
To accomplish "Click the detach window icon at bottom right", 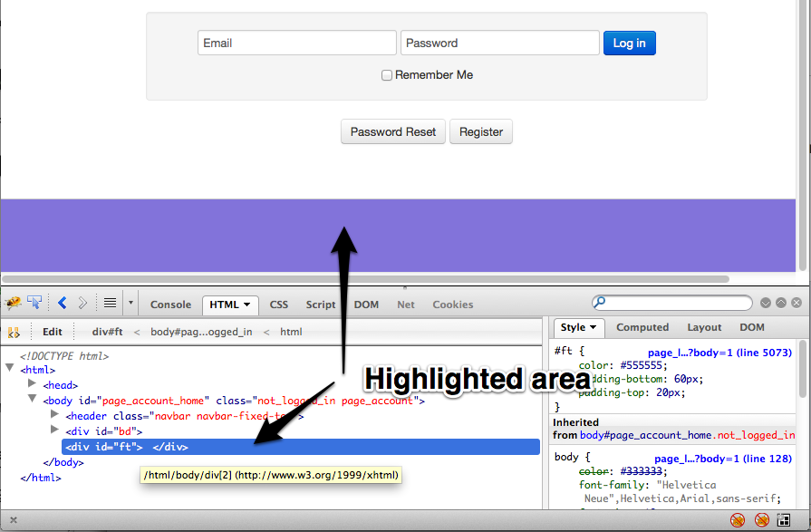I will coord(783,519).
